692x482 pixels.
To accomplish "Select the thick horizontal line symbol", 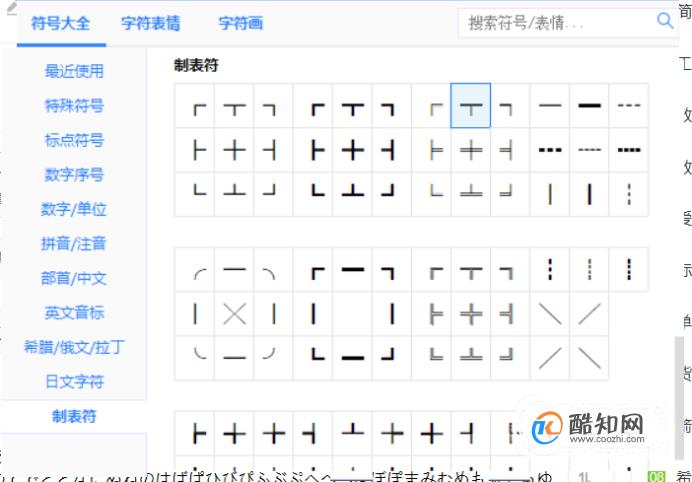I will click(x=589, y=105).
